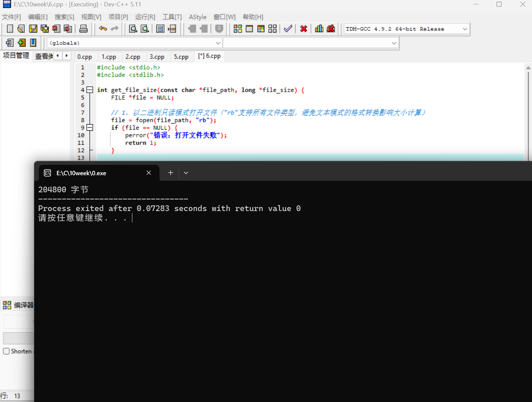Viewport: 532px width, 402px height.
Task: Switch to the 2.cpp editor tab
Action: pyautogui.click(x=133, y=57)
